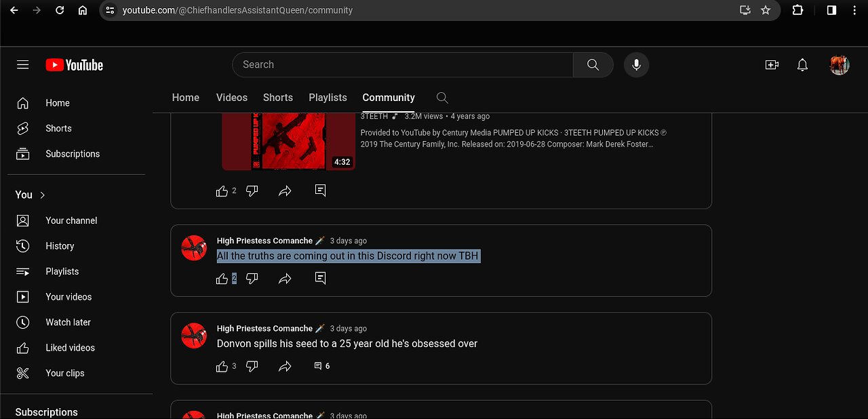The image size is (868, 419).
Task: Like the Donvon post
Action: click(x=222, y=366)
